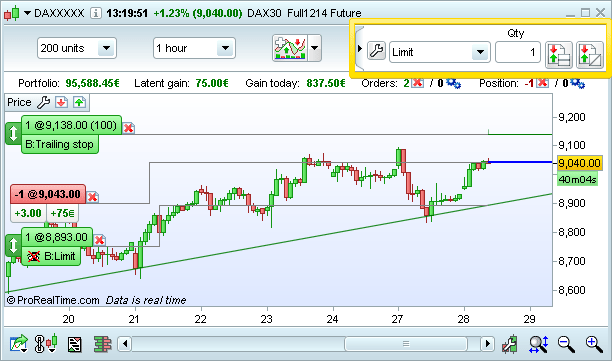612x361 pixels.
Task: Click the 40m04s countdown label
Action: click(577, 180)
